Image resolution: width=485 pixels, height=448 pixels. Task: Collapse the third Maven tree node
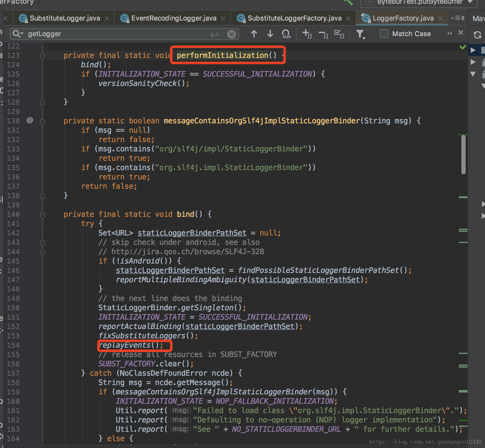coord(473,74)
